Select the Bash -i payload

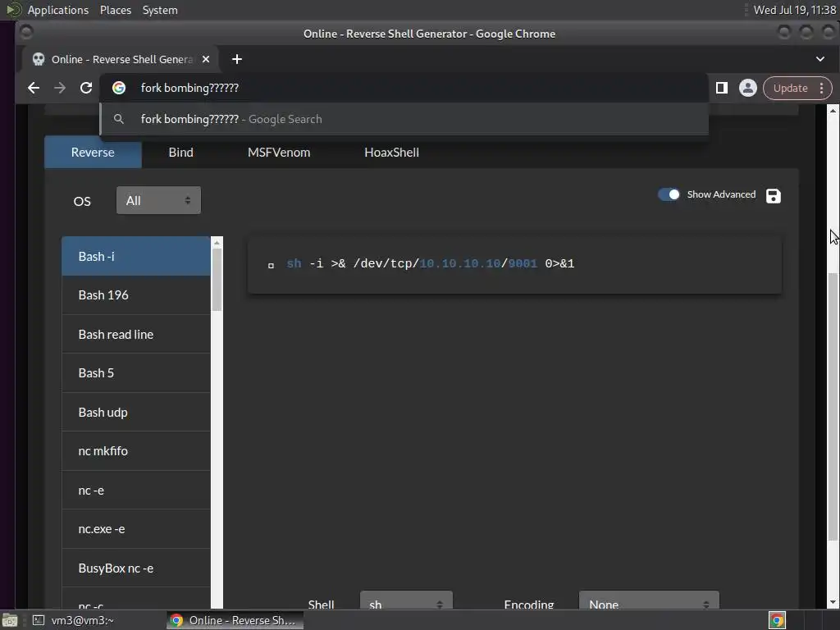click(x=136, y=256)
